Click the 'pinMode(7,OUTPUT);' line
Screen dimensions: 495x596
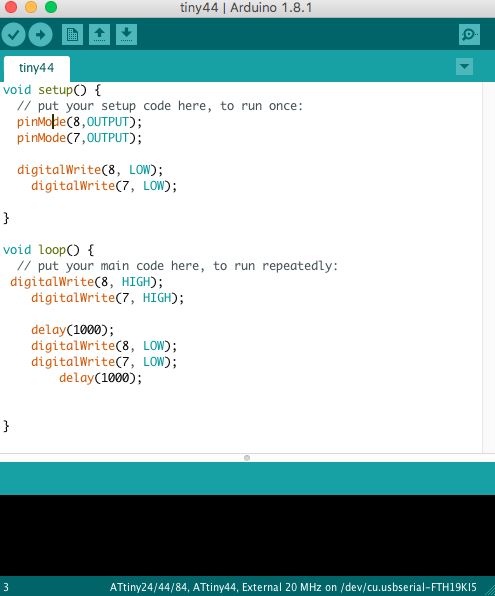[x=79, y=138]
